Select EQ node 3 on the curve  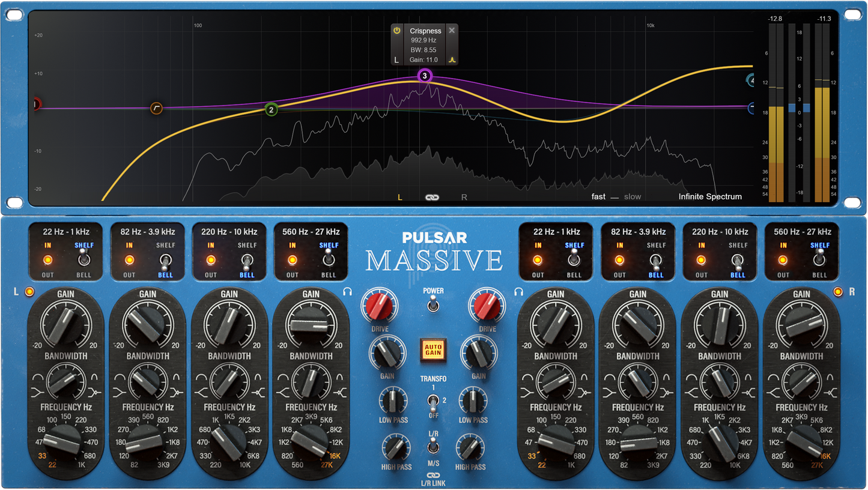pos(425,76)
